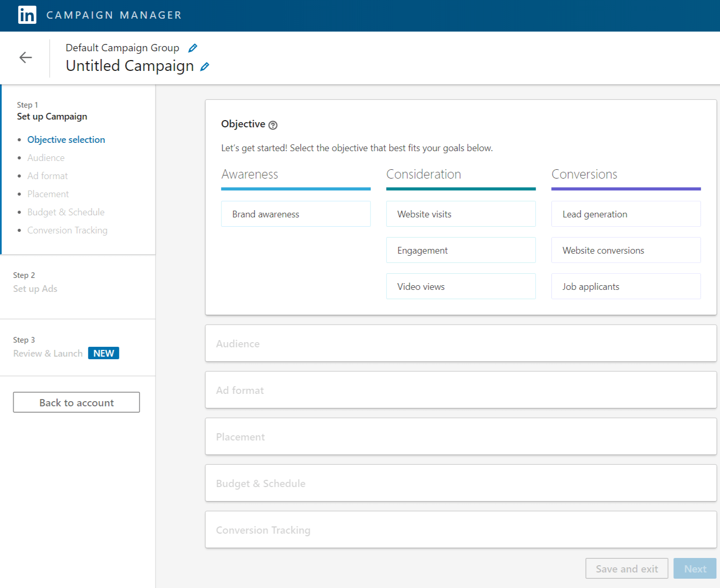
Task: Click the LinkedIn logo icon
Action: (27, 15)
